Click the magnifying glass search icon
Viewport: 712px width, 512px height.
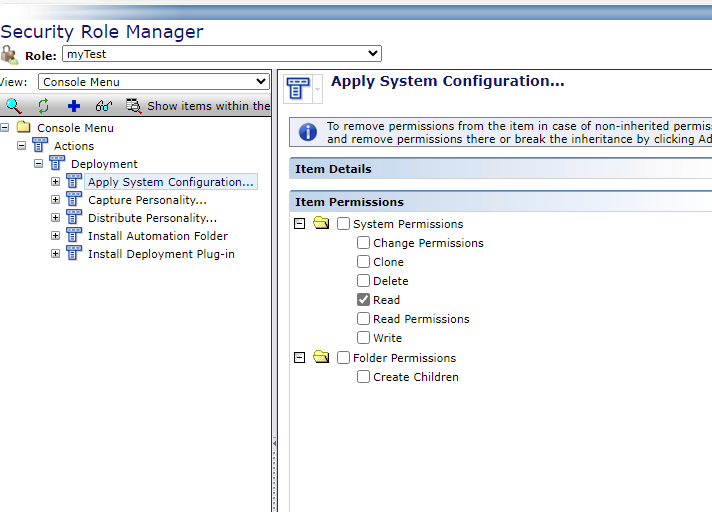point(13,106)
